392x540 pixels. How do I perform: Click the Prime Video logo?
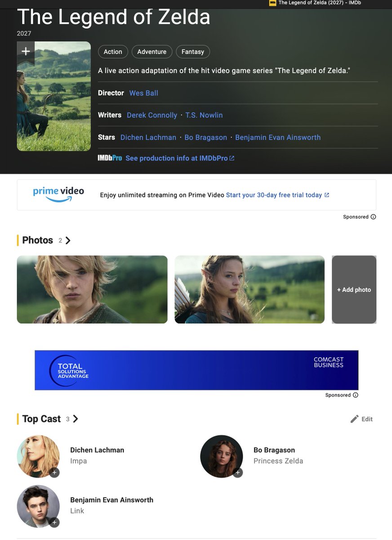[x=58, y=194]
